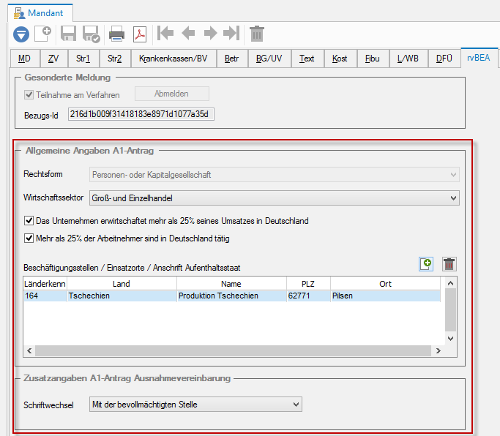
Task: Open the Betr tab
Action: pyautogui.click(x=232, y=59)
